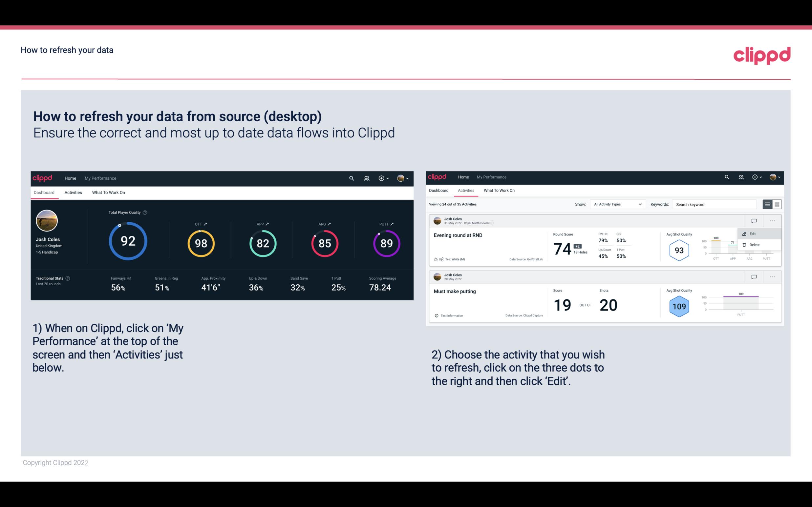This screenshot has height=507, width=812.
Task: Click the Edit button for Evening round activity
Action: [752, 233]
